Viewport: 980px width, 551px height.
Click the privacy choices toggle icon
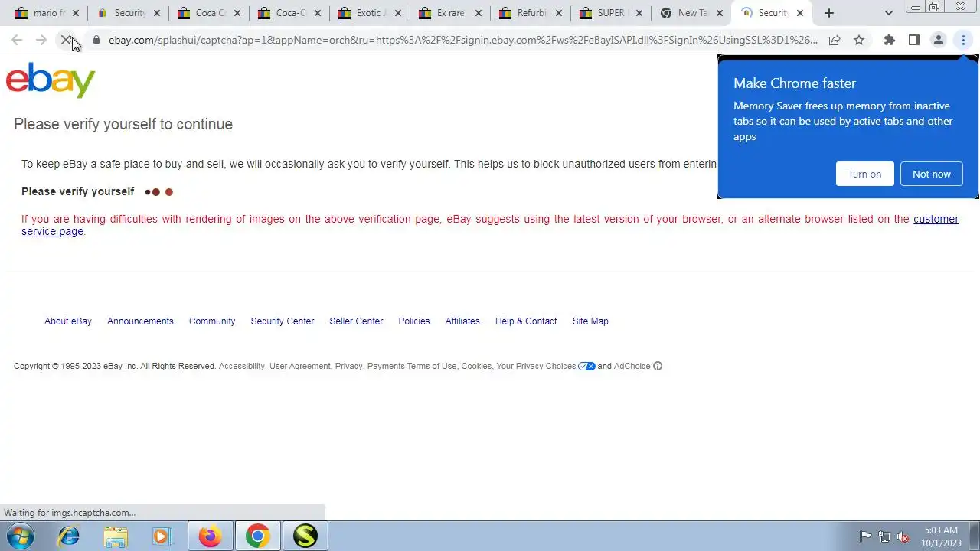(x=586, y=366)
